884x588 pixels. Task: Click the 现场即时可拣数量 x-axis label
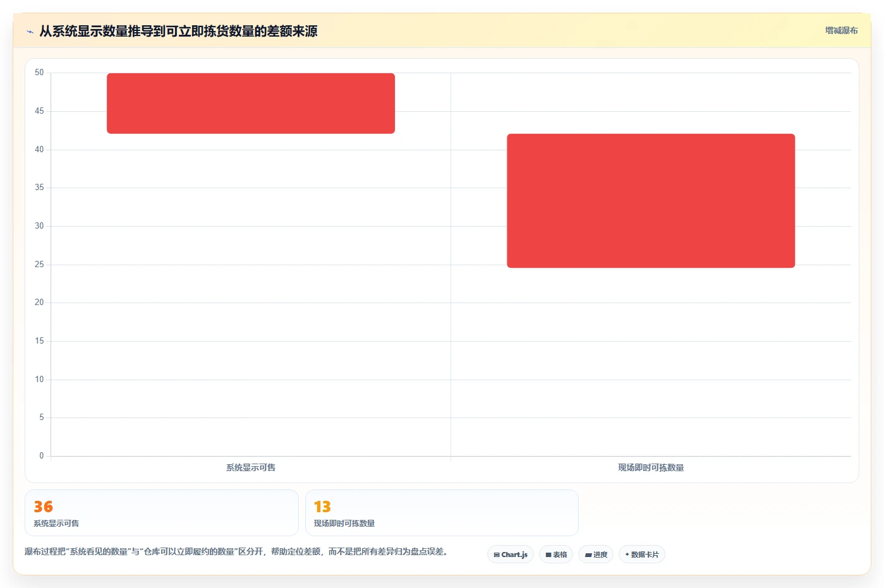[651, 467]
